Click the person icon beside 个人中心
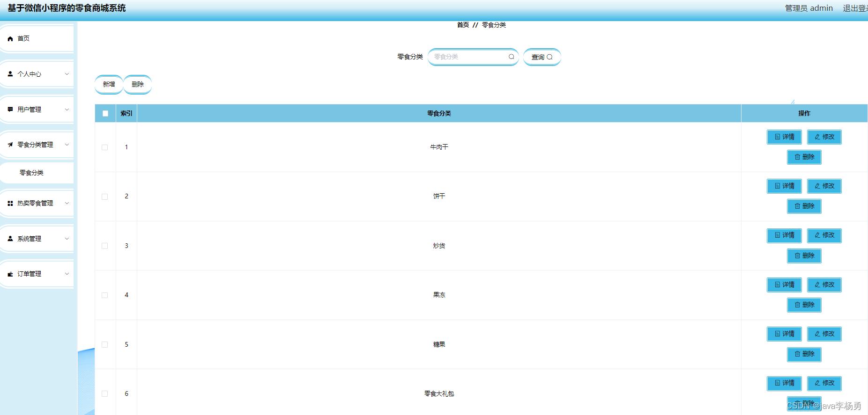Viewport: 868px width, 415px height. pos(10,74)
